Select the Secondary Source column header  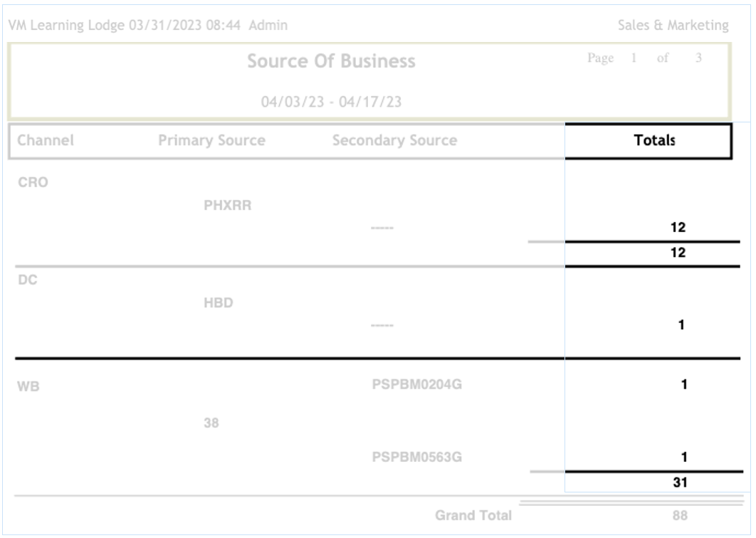pos(394,140)
